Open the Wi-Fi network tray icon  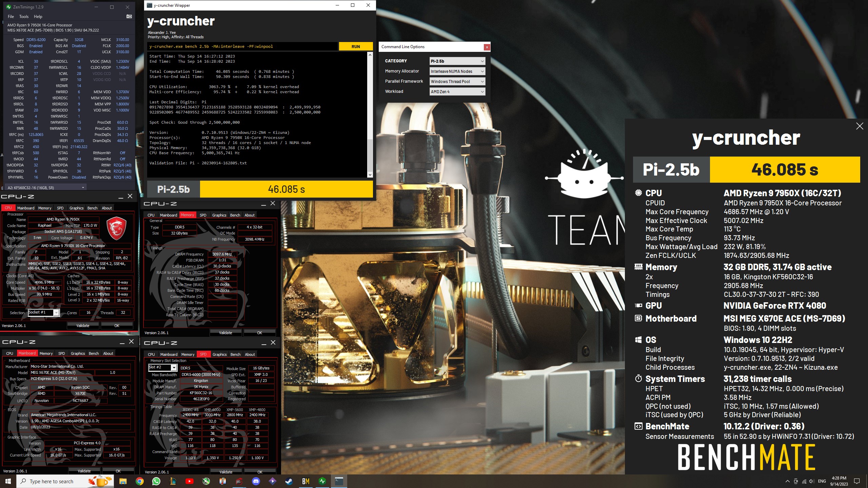[x=804, y=481]
